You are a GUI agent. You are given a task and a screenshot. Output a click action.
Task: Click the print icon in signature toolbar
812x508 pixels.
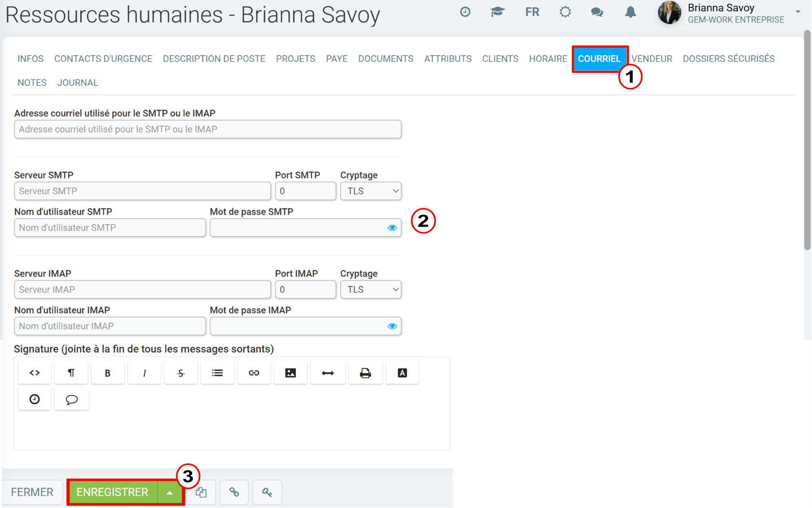coord(365,373)
